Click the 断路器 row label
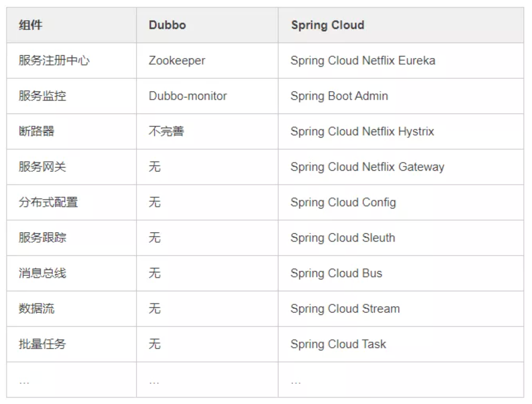Screen dimensions: 532x404 tap(36, 132)
